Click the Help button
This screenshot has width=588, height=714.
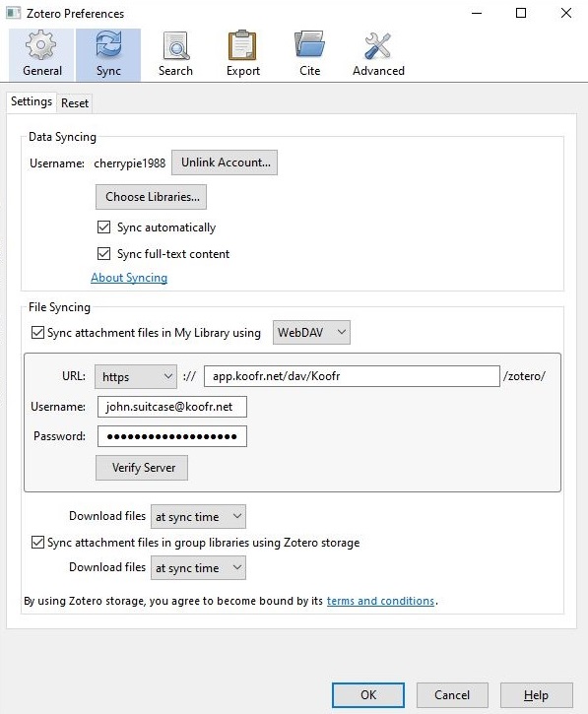click(x=537, y=695)
